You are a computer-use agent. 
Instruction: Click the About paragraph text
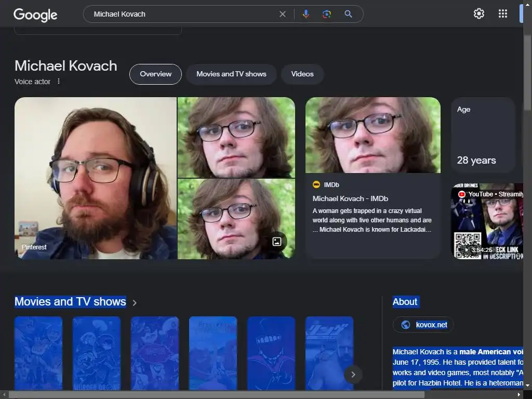458,367
